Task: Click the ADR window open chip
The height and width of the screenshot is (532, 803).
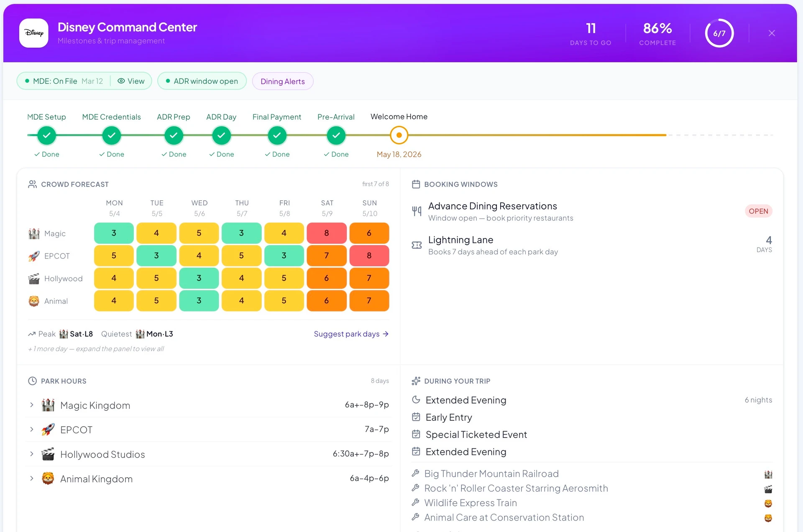Action: (202, 81)
